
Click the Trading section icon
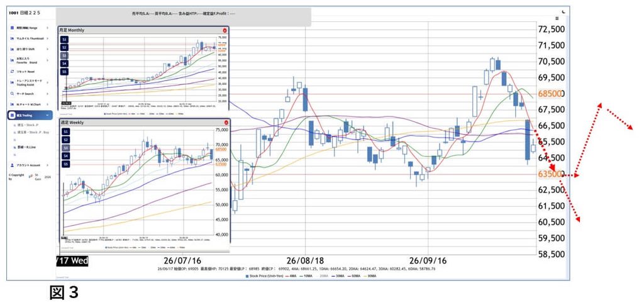pos(12,115)
